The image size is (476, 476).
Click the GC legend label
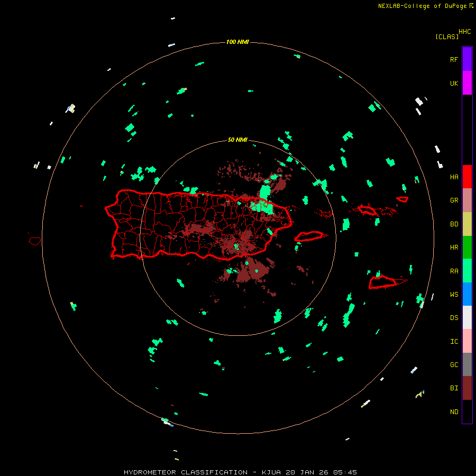point(454,365)
